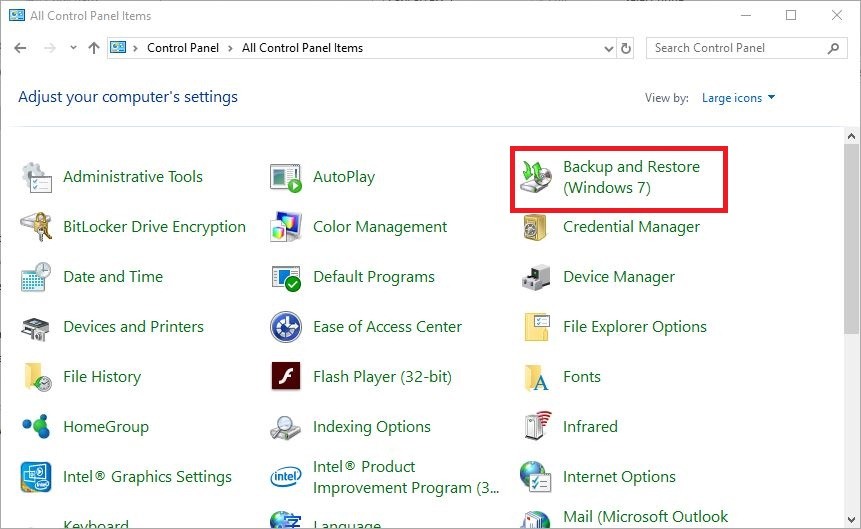Expand the address bar history dropdown
The image size is (861, 529).
(x=608, y=49)
